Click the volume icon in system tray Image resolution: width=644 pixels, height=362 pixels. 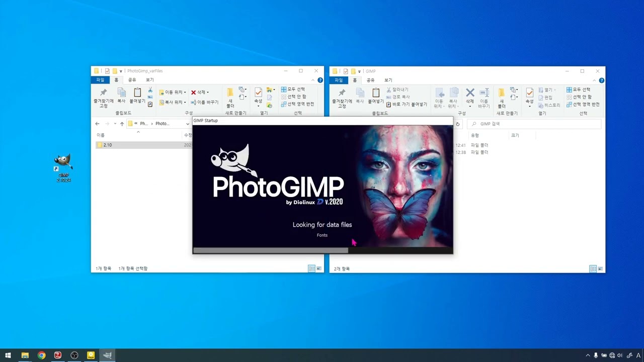point(620,355)
